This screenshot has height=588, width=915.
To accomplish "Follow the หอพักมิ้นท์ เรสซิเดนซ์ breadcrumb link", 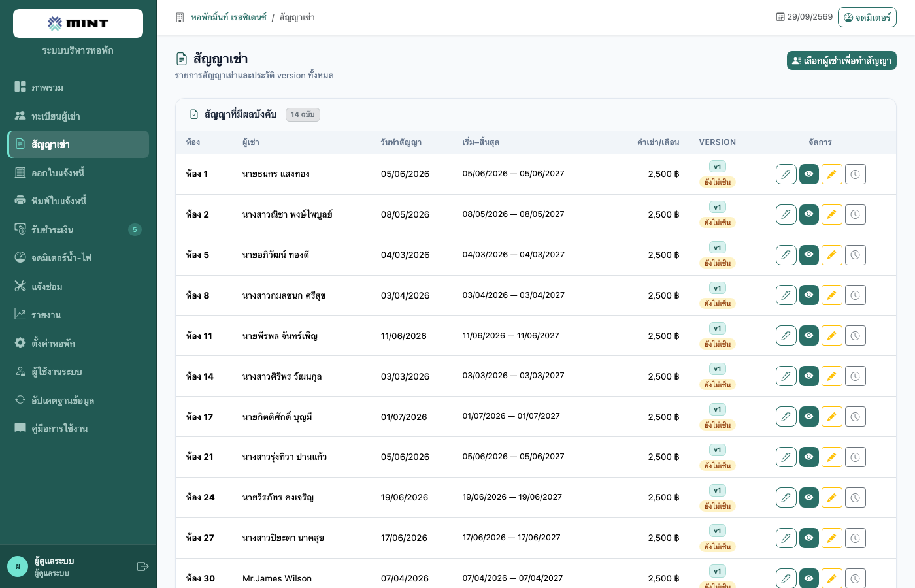I will pos(229,18).
